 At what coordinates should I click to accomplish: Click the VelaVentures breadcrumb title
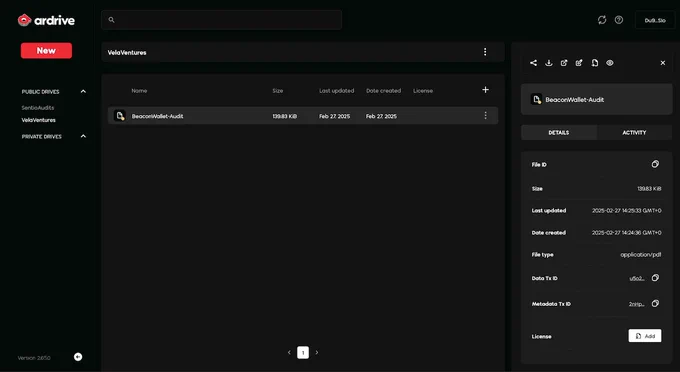[127, 52]
